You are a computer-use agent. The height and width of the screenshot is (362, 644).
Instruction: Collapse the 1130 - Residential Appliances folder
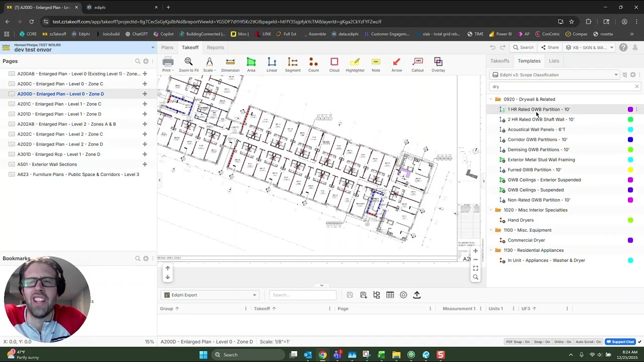pyautogui.click(x=491, y=250)
